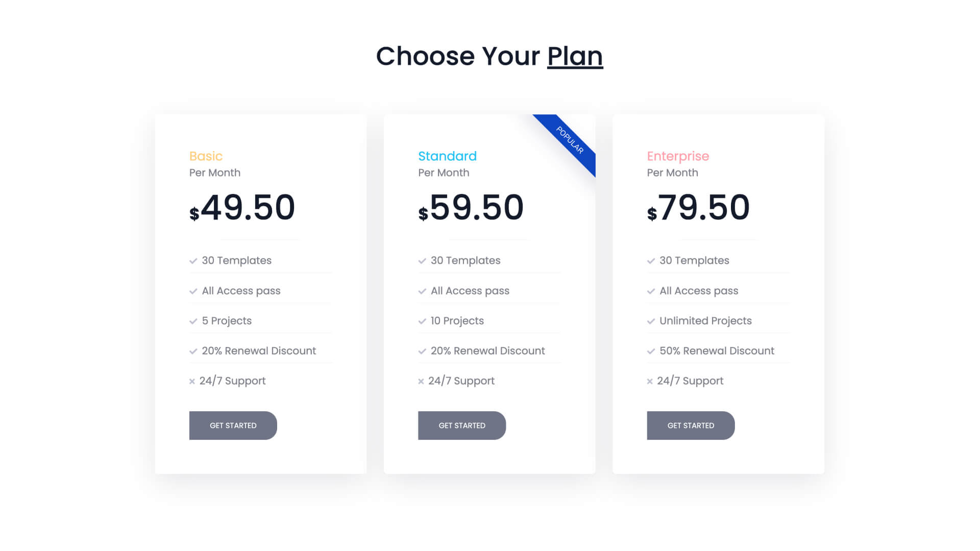Click the checkmark beside Unlimited Projects
The image size is (980, 551).
651,321
